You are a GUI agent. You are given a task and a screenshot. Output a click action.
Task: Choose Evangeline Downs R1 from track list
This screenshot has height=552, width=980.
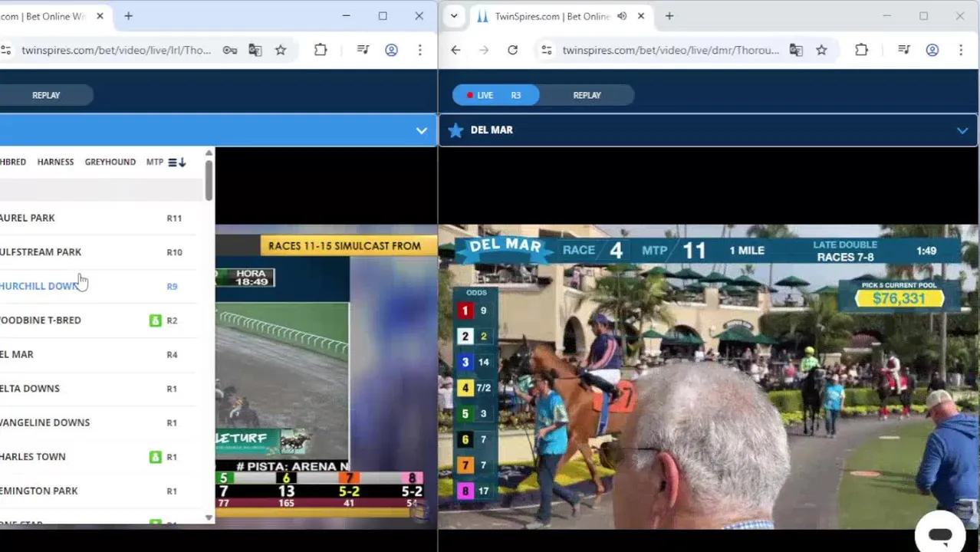click(x=98, y=422)
